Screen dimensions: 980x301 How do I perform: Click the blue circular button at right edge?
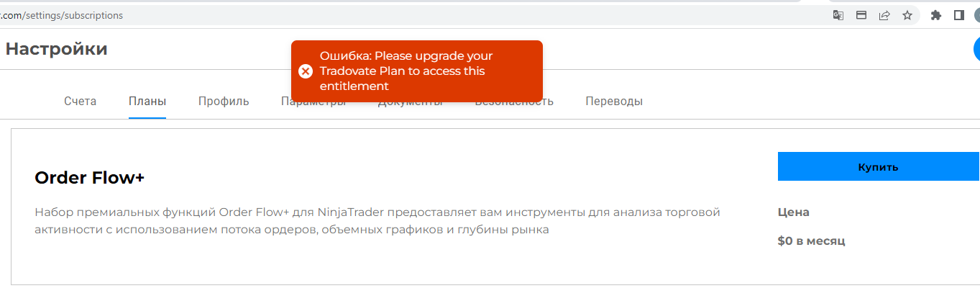point(976,49)
